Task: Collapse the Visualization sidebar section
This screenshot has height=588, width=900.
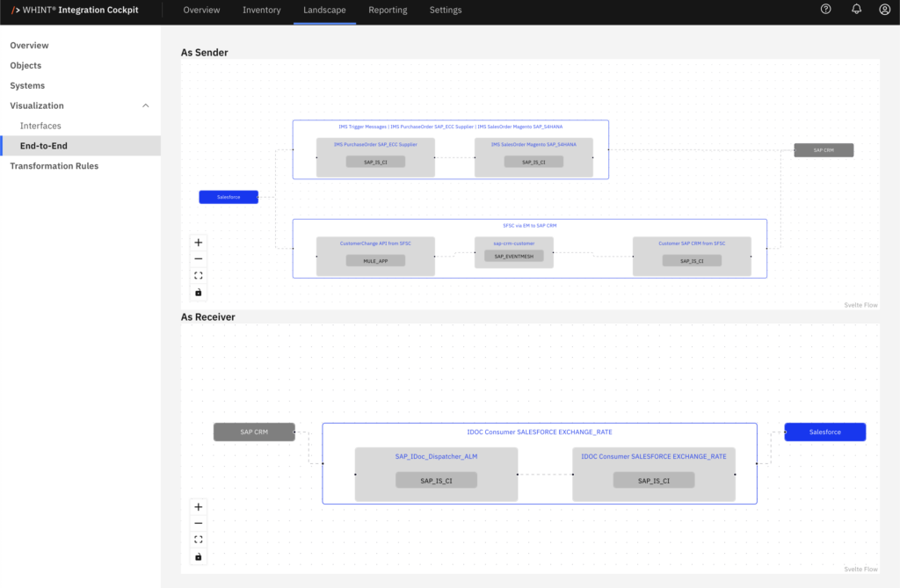Action: [x=146, y=105]
